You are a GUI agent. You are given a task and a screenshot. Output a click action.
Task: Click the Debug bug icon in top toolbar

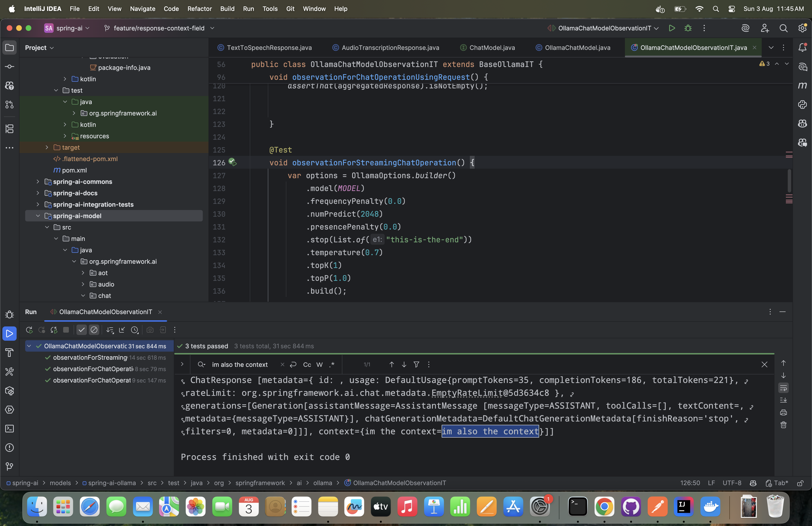[688, 28]
